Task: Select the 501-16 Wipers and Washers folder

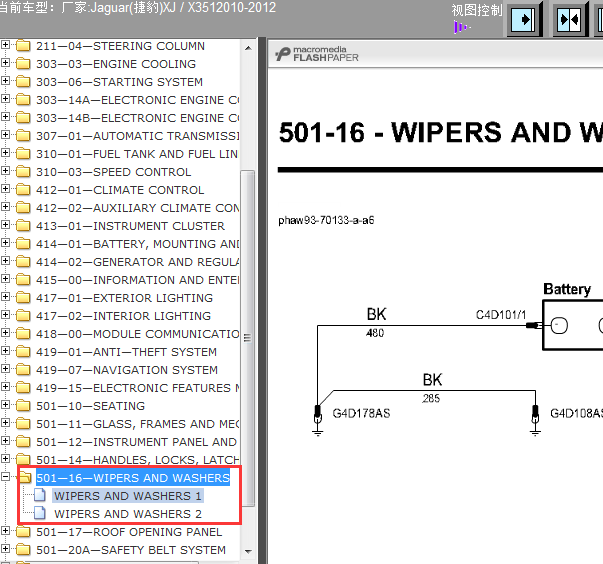Action: click(133, 478)
